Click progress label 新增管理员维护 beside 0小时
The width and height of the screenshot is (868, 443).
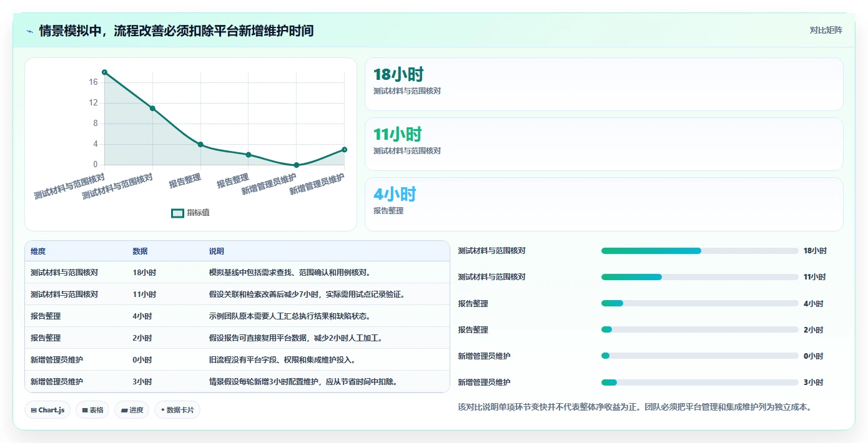click(x=485, y=356)
